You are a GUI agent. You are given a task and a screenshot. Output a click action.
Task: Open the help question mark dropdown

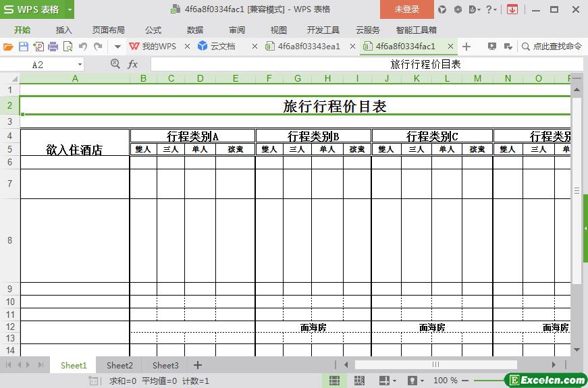coord(491,9)
